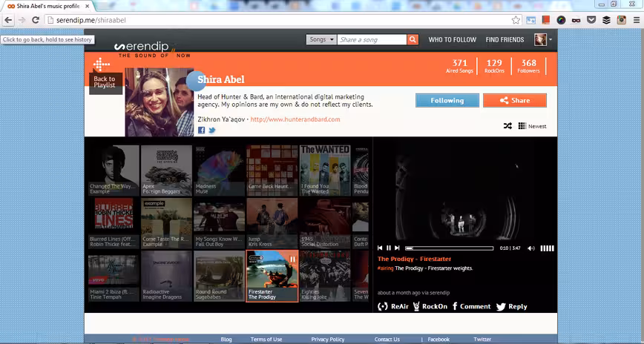This screenshot has height=344, width=644.
Task: View the 368 Followers stat
Action: [528, 66]
